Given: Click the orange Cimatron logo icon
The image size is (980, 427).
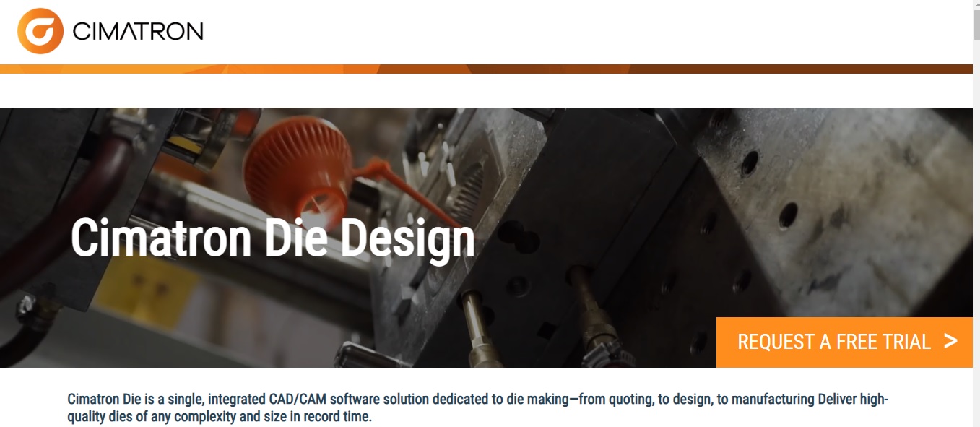Looking at the screenshot, I should (x=40, y=31).
